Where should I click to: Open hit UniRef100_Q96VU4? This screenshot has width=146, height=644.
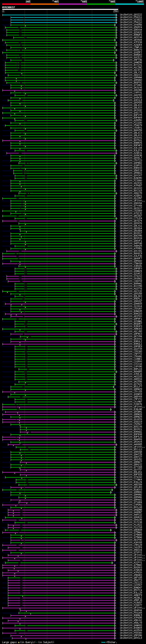(x=131, y=30)
